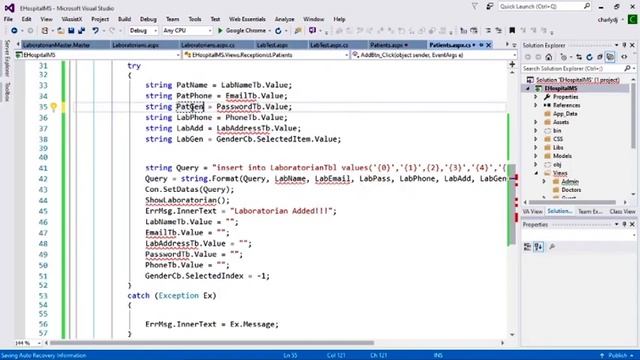
Task: Toggle auto-hide pin on Properties panel
Action: 624,224
